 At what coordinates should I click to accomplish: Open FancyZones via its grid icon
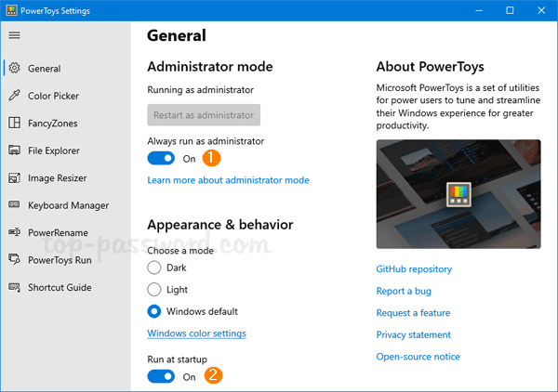tap(14, 123)
